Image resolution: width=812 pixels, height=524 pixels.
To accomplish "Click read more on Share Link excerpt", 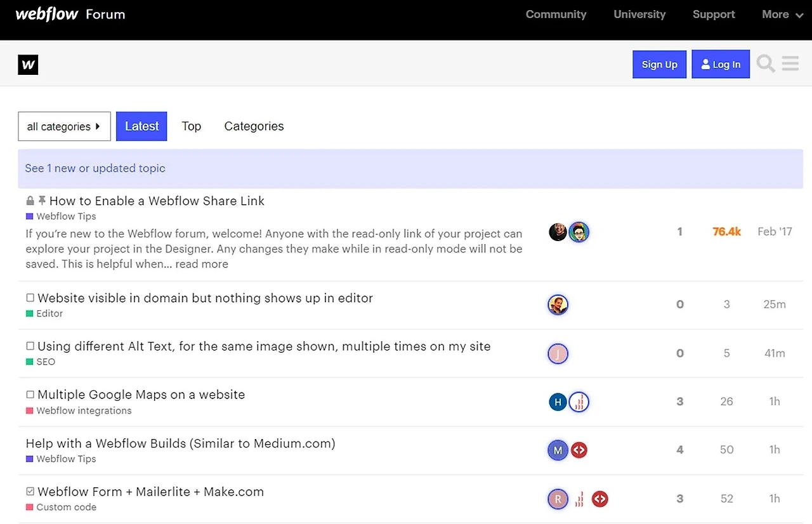I will point(202,264).
